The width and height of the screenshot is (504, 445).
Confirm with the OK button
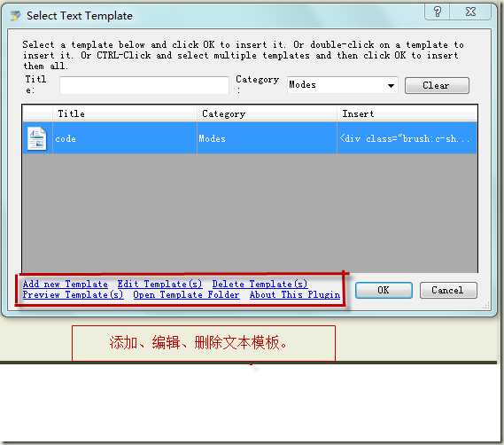click(x=384, y=290)
